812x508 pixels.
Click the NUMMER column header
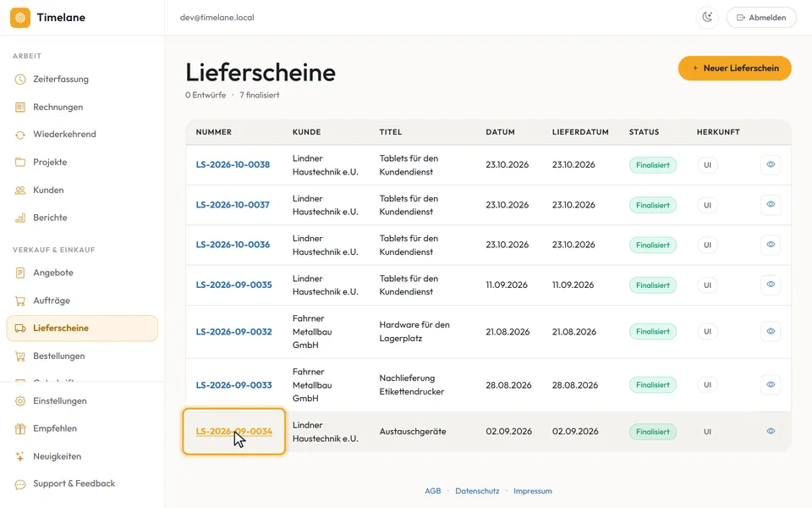click(213, 132)
